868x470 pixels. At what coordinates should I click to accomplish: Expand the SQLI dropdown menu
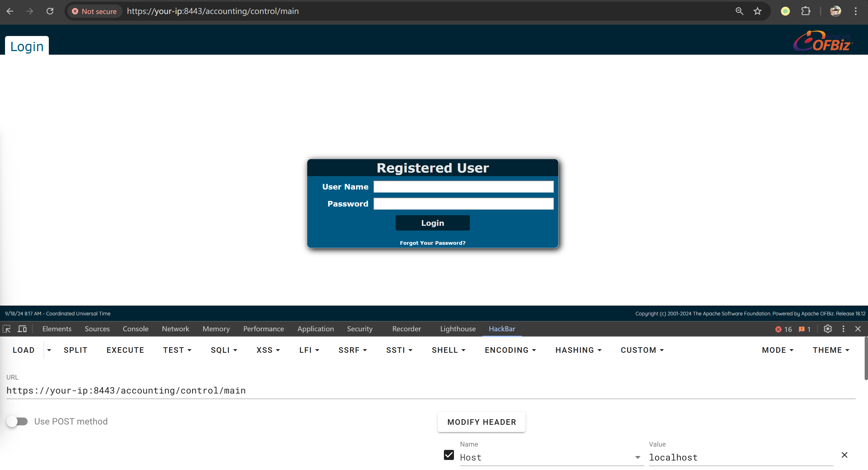coord(224,350)
